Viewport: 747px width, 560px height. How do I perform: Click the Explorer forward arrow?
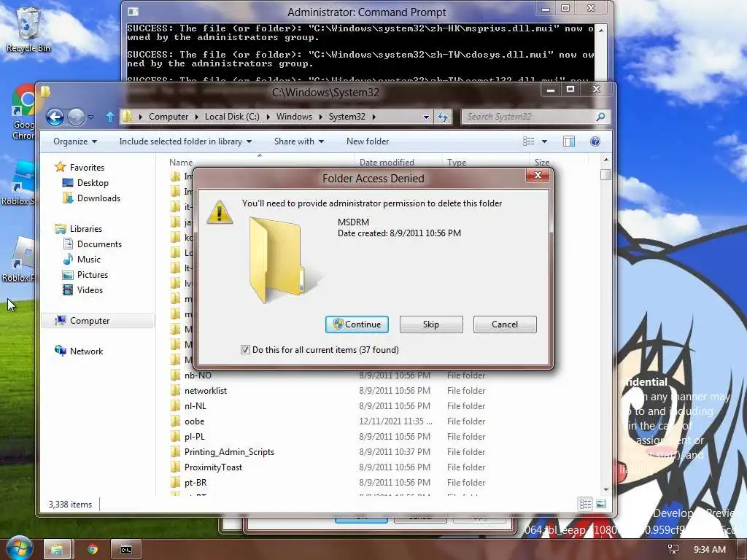[x=76, y=117]
